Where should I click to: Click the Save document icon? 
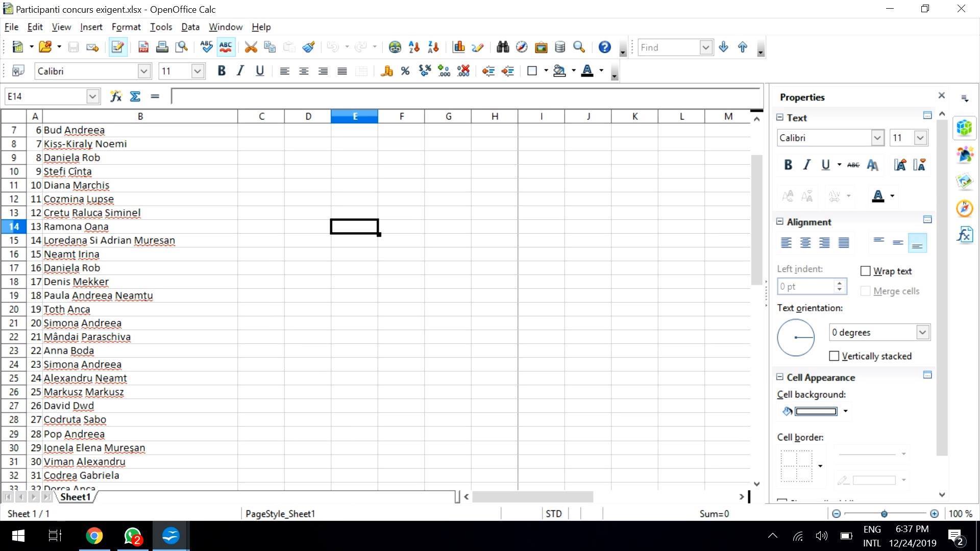pyautogui.click(x=73, y=47)
